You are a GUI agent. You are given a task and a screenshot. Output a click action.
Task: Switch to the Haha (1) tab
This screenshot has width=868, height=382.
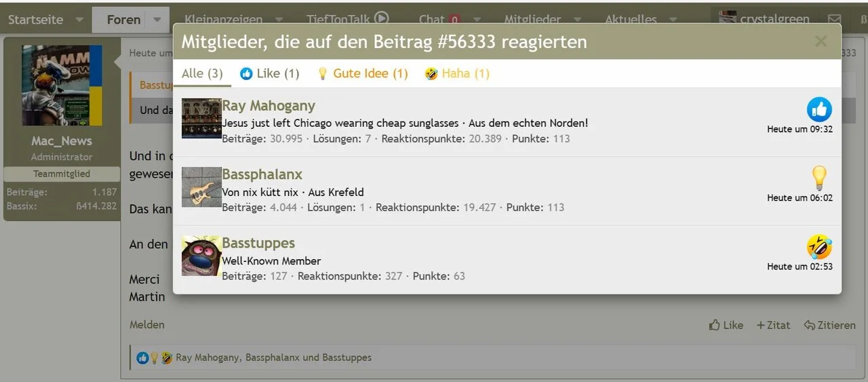(457, 73)
